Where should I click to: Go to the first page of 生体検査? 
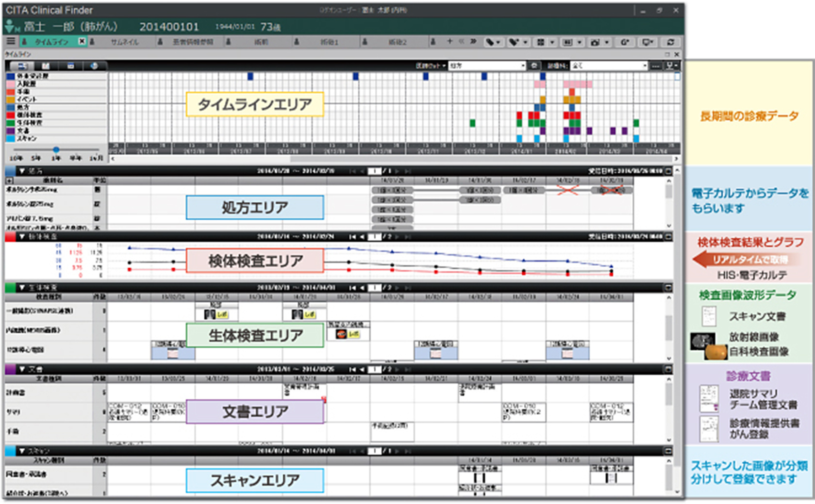pos(352,288)
